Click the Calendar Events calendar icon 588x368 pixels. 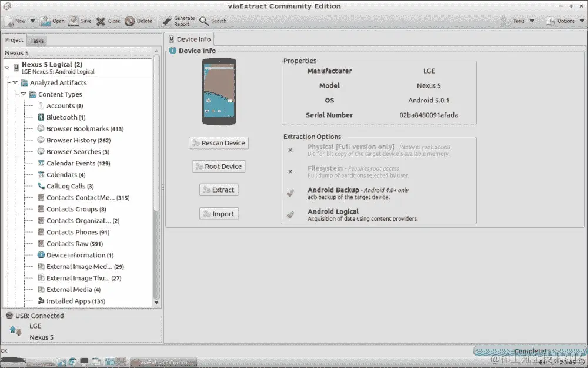click(41, 163)
